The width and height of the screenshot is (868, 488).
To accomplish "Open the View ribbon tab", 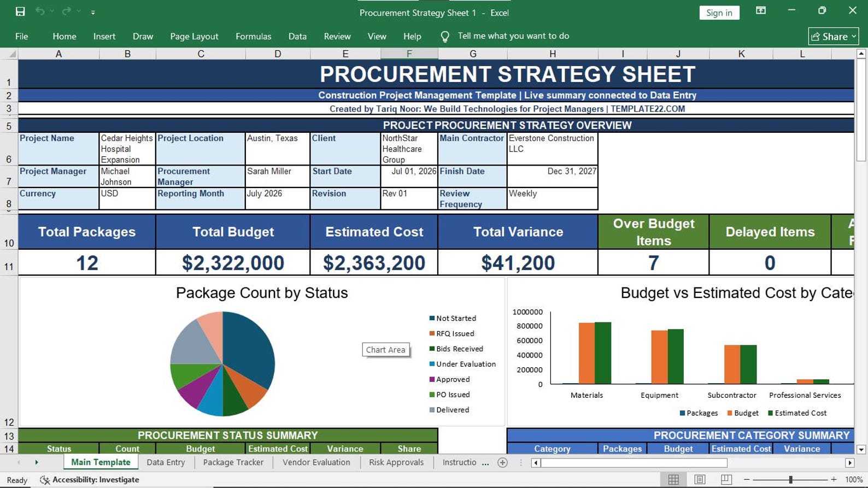I will coord(377,36).
